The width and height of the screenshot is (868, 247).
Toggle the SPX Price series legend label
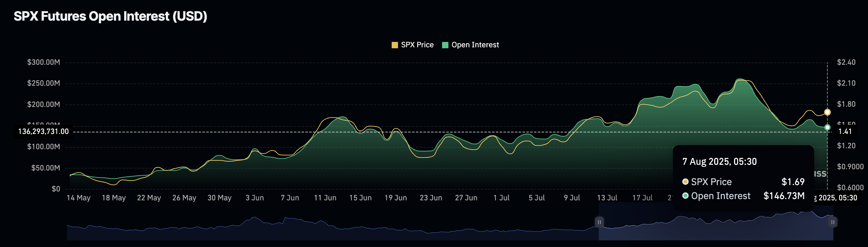(417, 45)
